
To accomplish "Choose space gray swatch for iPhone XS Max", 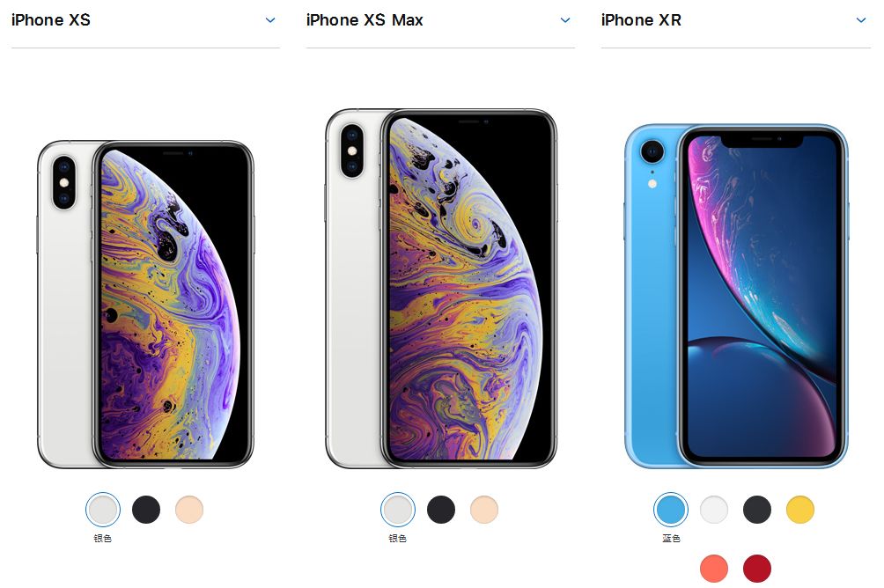I will tap(441, 510).
